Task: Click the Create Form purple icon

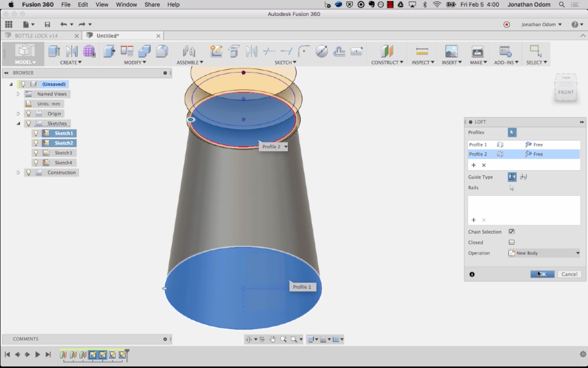Action: 89,51
